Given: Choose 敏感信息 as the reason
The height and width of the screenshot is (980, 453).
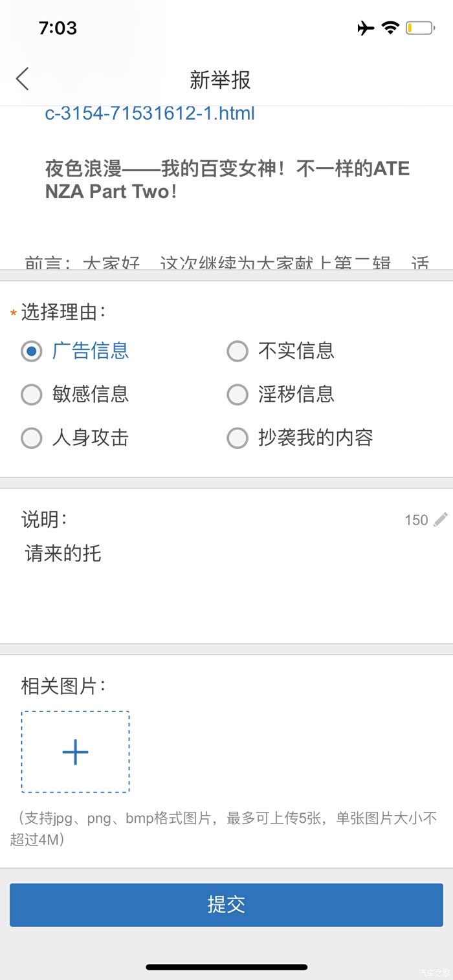Looking at the screenshot, I should (31, 395).
